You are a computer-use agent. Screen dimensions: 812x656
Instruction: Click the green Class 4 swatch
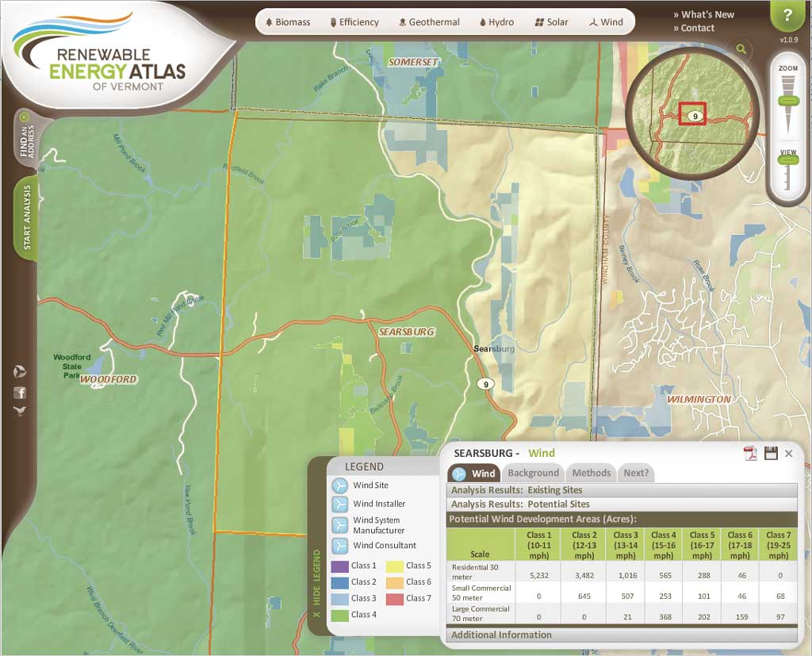coord(339,615)
